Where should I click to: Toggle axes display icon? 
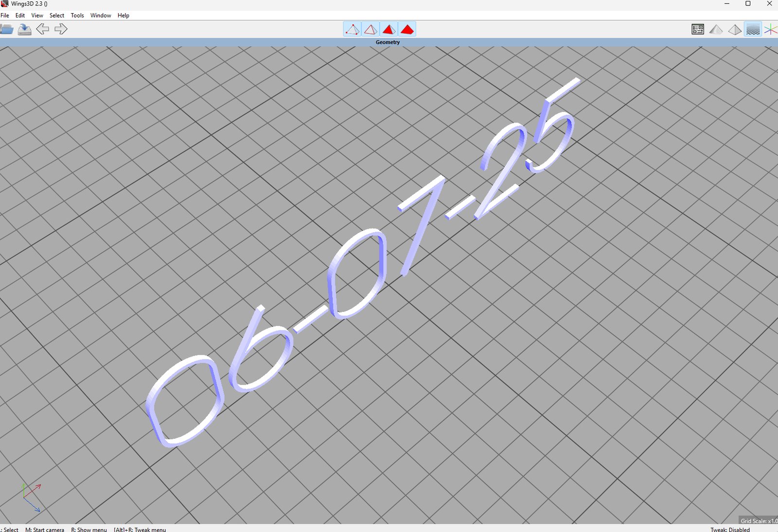(771, 30)
